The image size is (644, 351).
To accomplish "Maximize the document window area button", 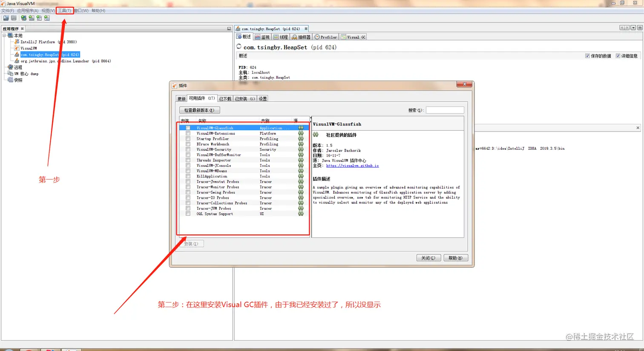I will click(640, 28).
